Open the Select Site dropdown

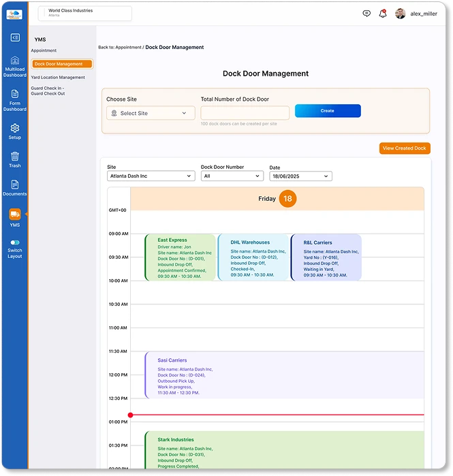[x=151, y=113]
